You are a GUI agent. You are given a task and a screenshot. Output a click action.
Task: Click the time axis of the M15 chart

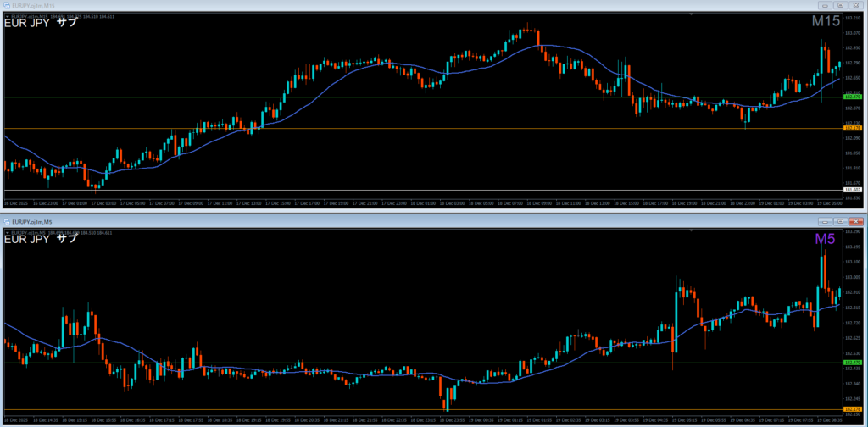coord(424,203)
